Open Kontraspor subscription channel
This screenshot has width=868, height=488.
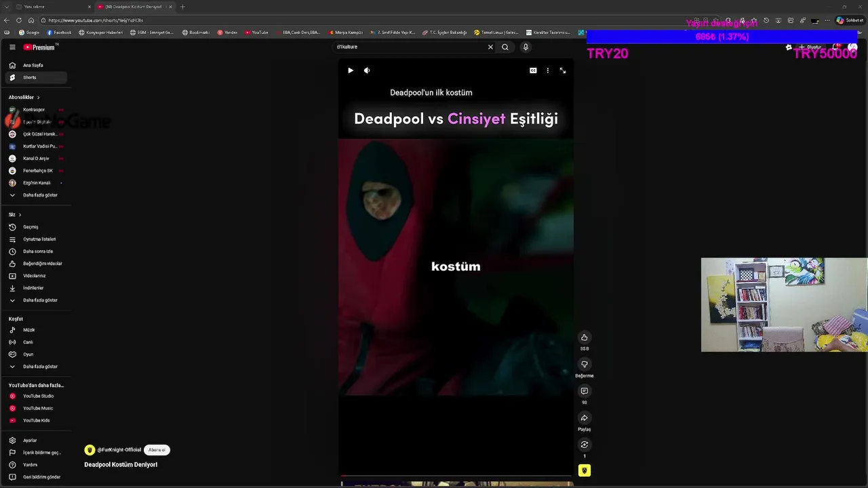tap(35, 110)
